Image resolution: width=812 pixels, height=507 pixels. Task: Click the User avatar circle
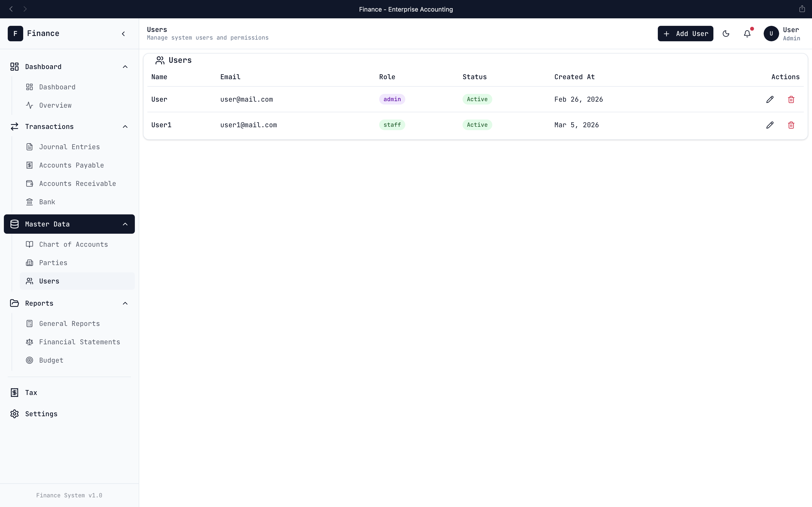(x=771, y=34)
